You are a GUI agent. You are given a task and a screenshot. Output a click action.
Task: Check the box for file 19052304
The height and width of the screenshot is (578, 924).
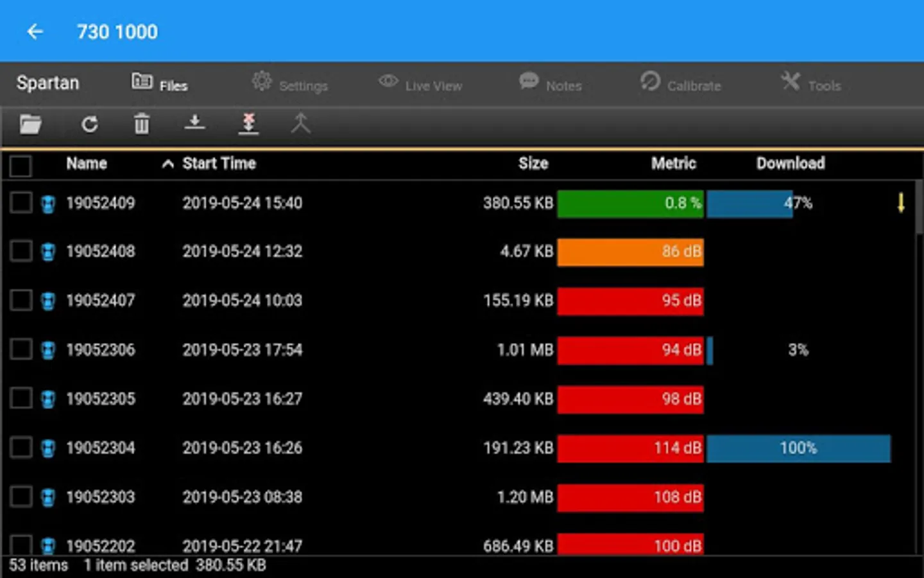pos(21,447)
